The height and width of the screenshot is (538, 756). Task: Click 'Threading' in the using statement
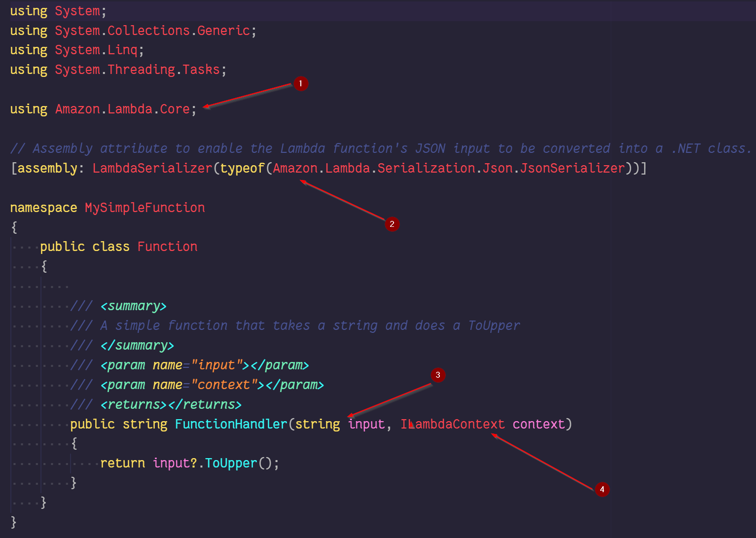point(141,70)
